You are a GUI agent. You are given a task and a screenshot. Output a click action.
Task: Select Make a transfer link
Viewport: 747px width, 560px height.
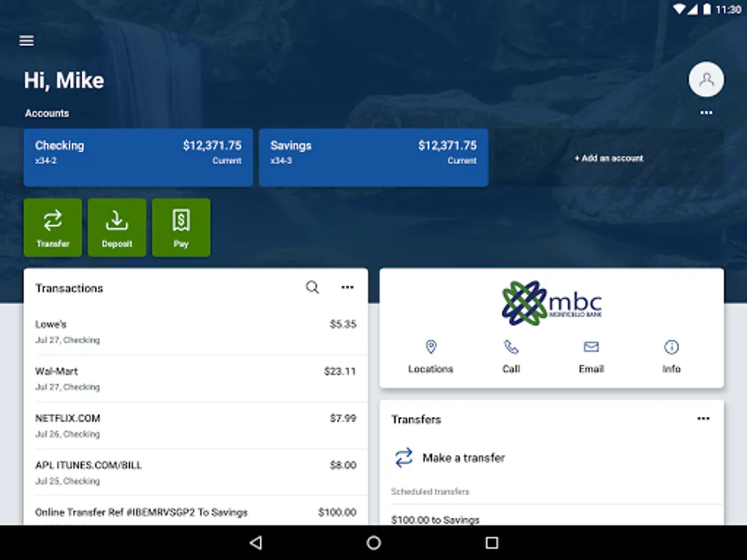click(464, 458)
